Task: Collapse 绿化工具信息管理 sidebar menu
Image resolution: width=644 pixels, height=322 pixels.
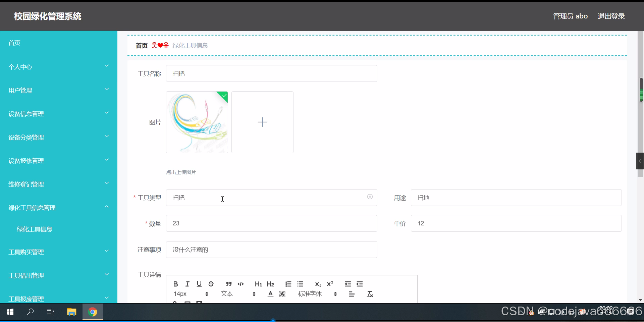Action: click(x=59, y=208)
